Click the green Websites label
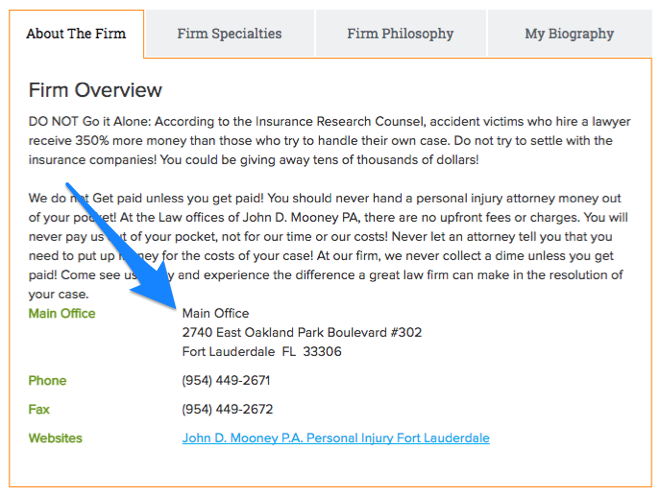The height and width of the screenshot is (495, 660). click(55, 438)
